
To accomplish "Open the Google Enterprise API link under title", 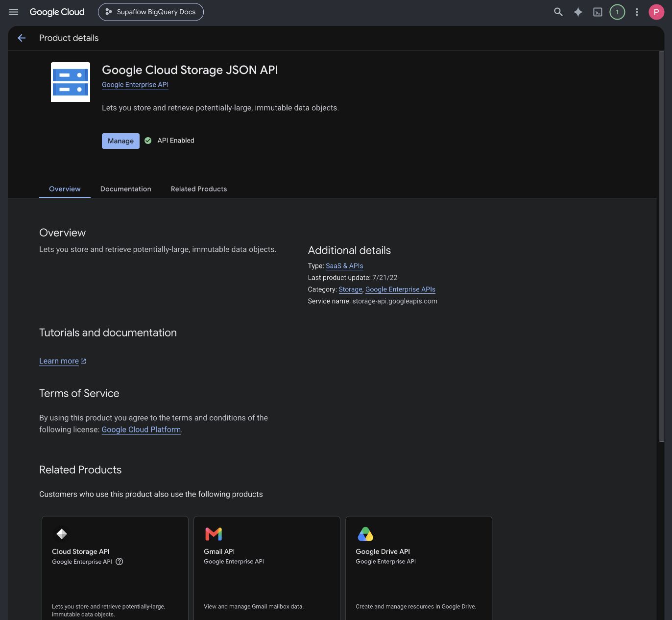I will tap(135, 85).
